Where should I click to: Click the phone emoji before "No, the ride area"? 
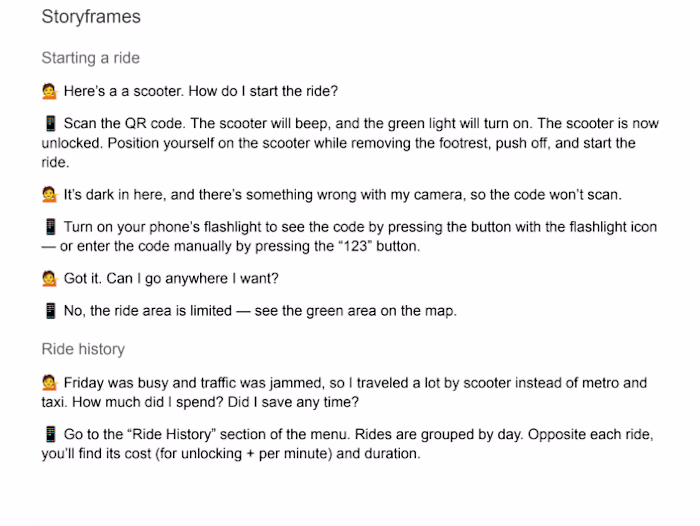click(50, 310)
